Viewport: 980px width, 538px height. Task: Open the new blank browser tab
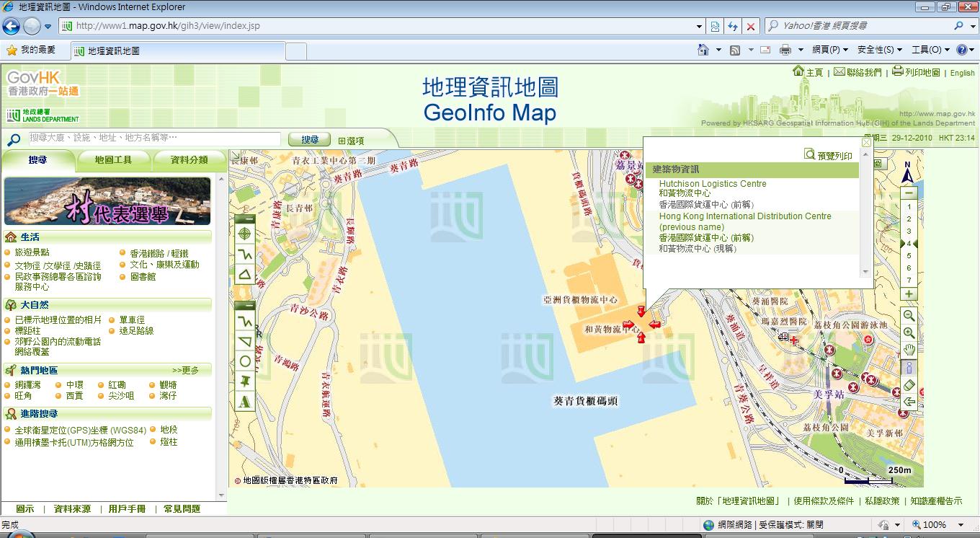[x=296, y=51]
